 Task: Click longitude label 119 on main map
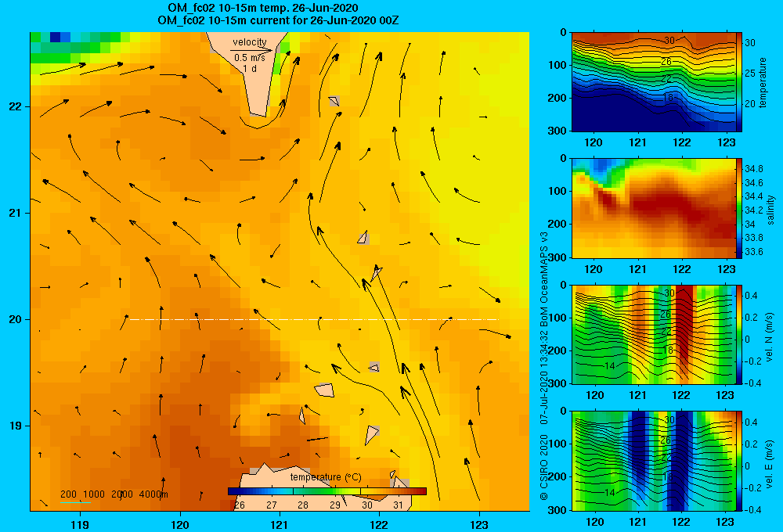(80, 524)
